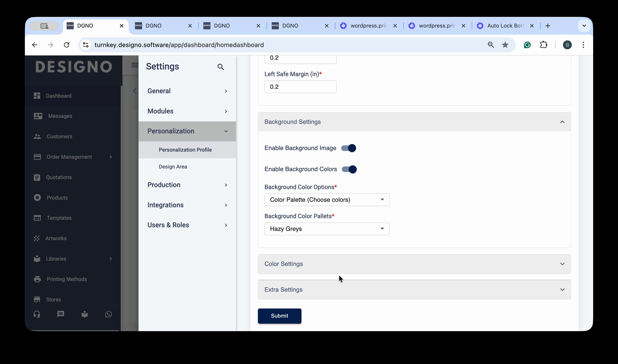
Task: Click the headset support icon
Action: pos(37,314)
